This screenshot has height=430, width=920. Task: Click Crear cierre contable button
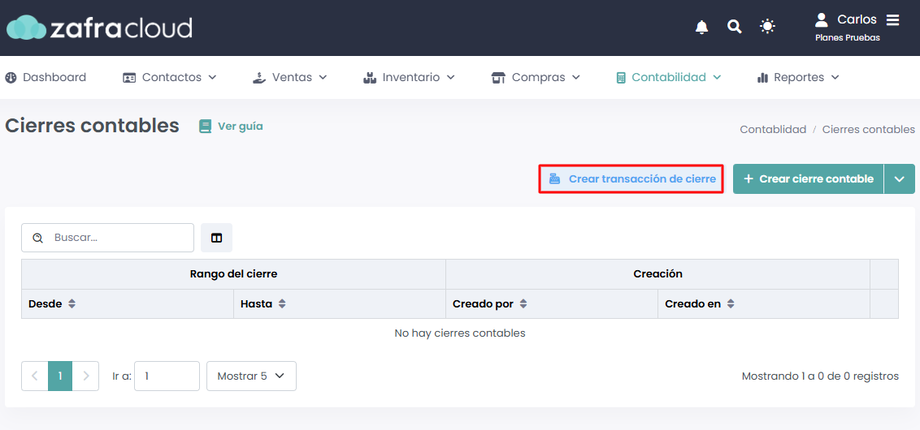click(x=808, y=179)
